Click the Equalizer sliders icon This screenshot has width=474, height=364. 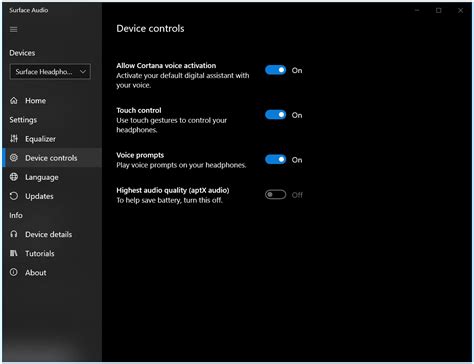pos(14,139)
